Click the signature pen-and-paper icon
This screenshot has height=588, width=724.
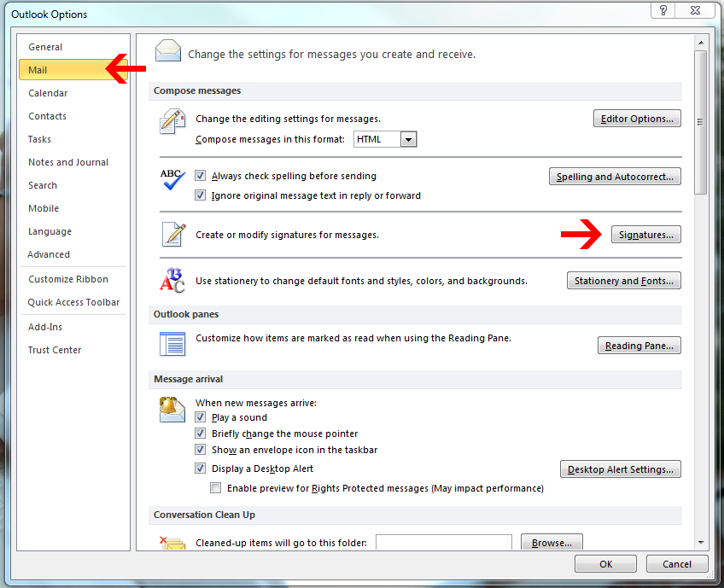(173, 234)
